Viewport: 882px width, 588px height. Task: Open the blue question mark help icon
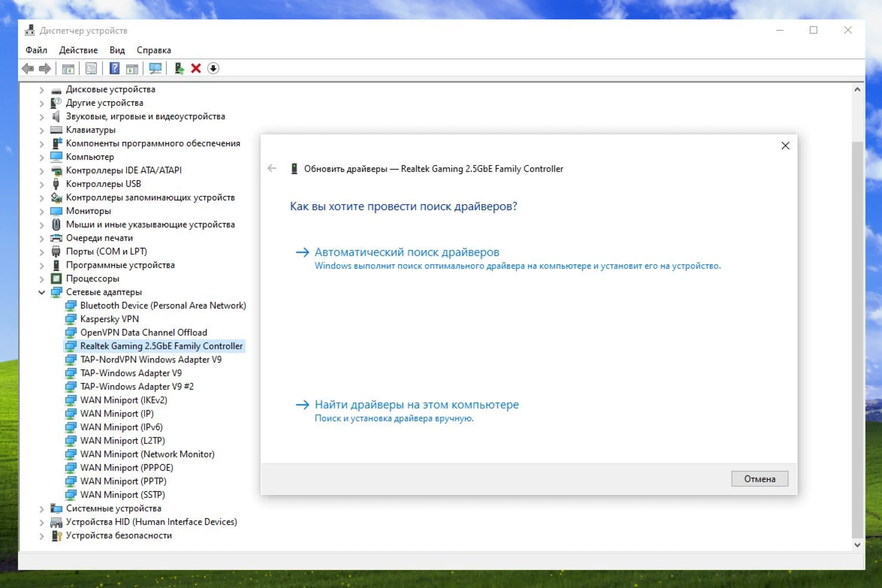coord(114,69)
